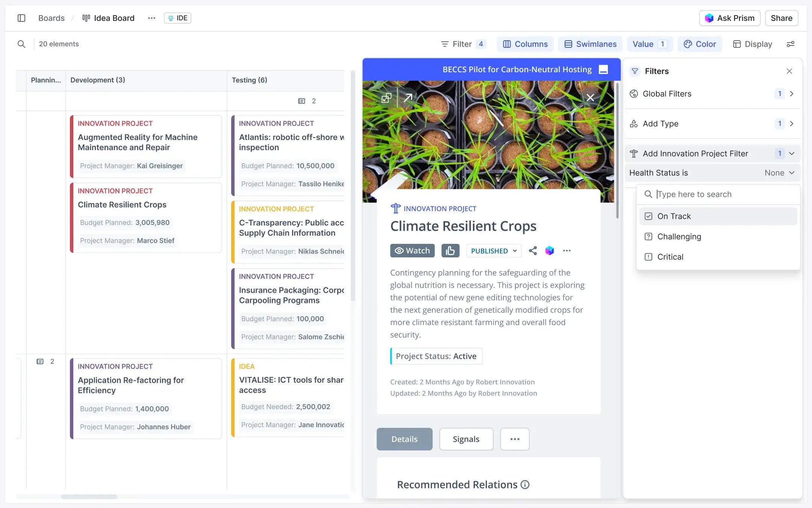Expand the Global Filters row

click(792, 94)
